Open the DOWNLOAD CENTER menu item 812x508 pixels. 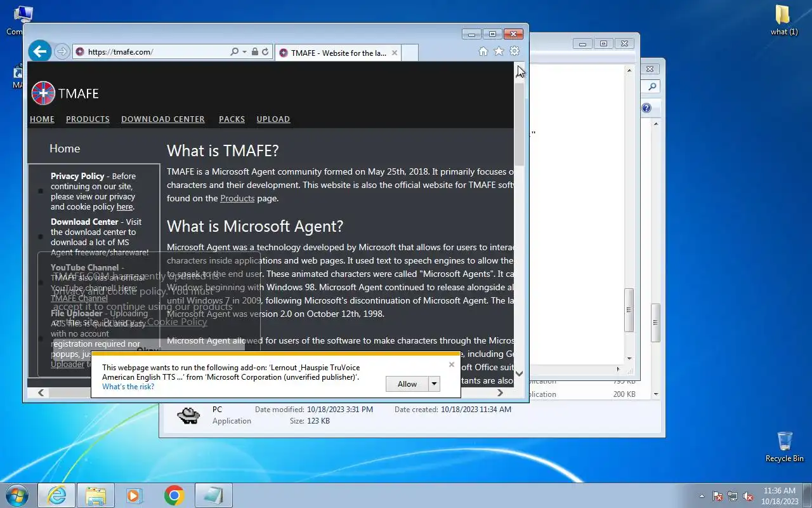tap(163, 119)
